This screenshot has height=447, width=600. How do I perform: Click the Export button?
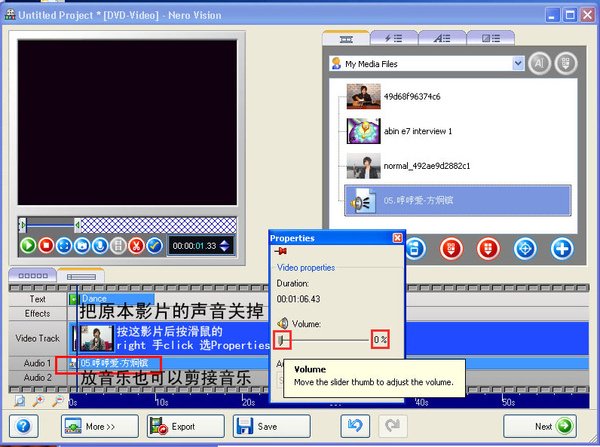tap(186, 426)
